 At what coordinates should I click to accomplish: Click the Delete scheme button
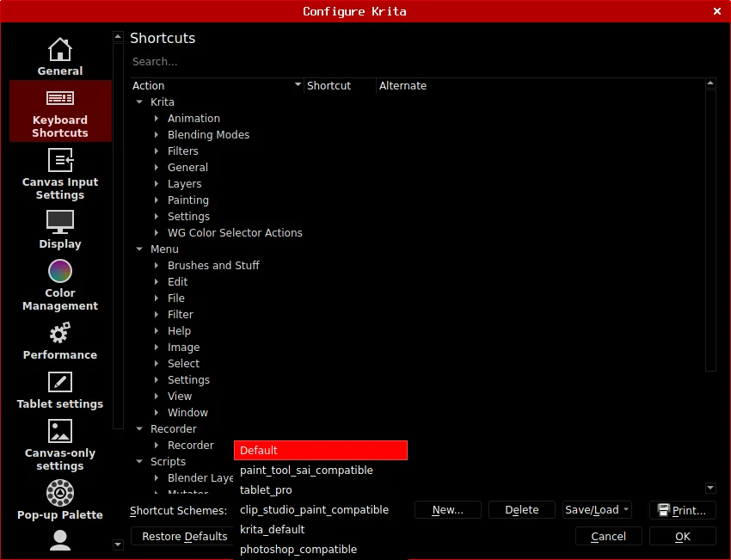(522, 509)
